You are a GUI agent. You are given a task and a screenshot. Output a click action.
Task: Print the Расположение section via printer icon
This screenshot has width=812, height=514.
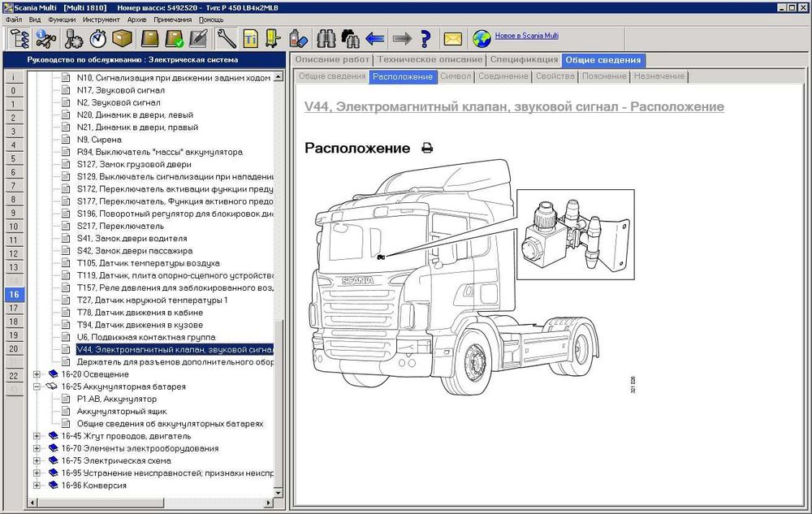click(x=427, y=149)
